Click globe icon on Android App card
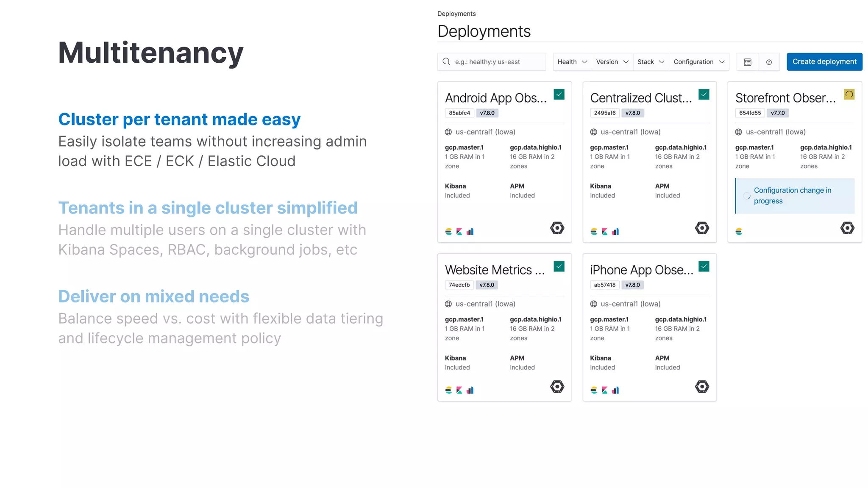 (x=448, y=132)
